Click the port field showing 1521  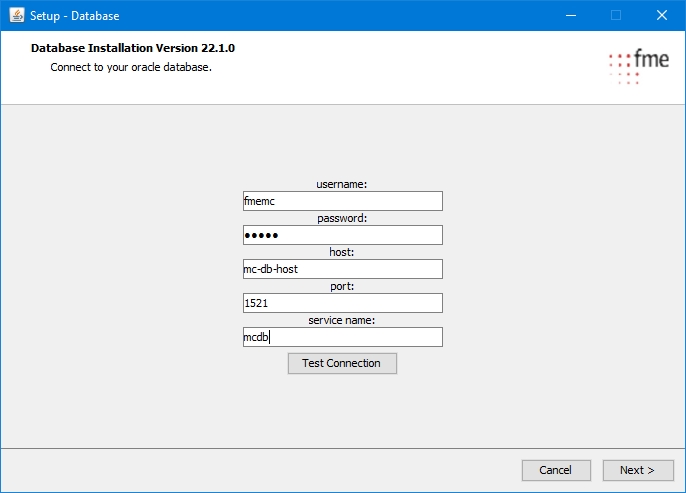[x=342, y=303]
